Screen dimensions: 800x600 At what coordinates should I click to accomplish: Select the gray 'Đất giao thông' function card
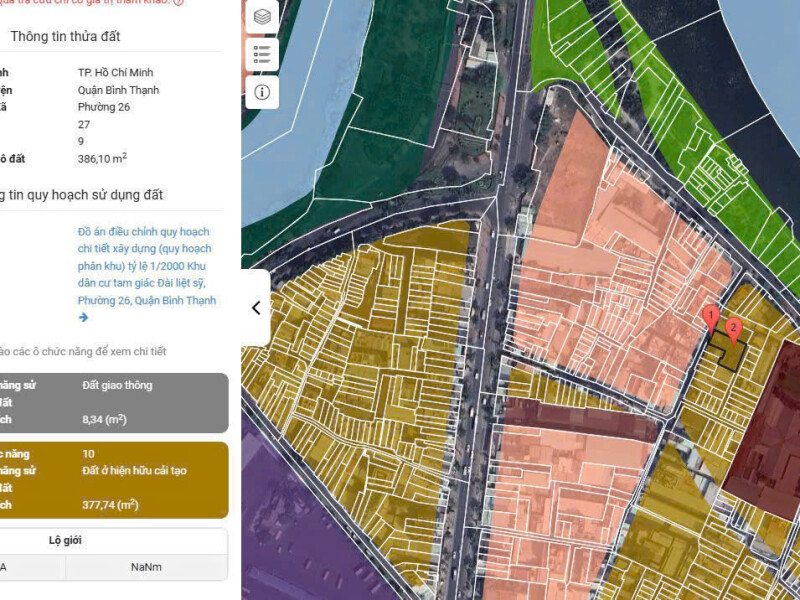(x=114, y=403)
